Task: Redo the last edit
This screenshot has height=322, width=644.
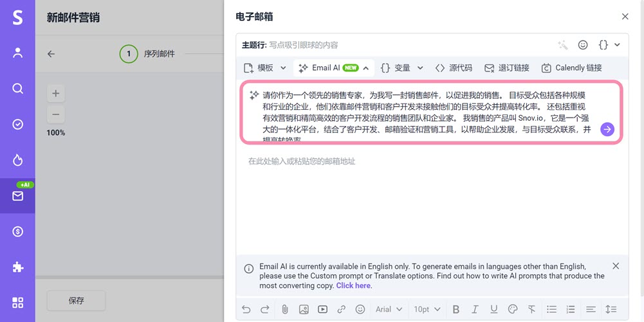Action: point(265,309)
